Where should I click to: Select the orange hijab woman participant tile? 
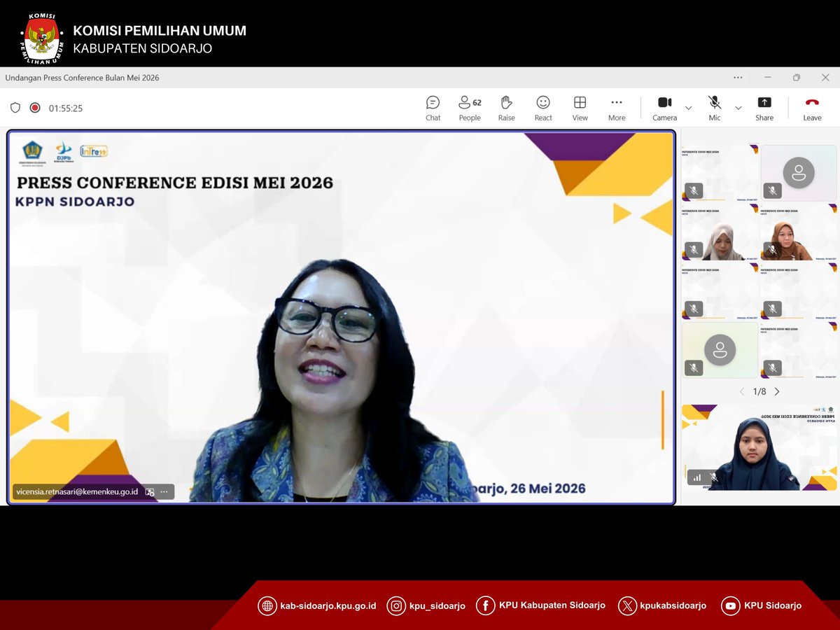799,232
